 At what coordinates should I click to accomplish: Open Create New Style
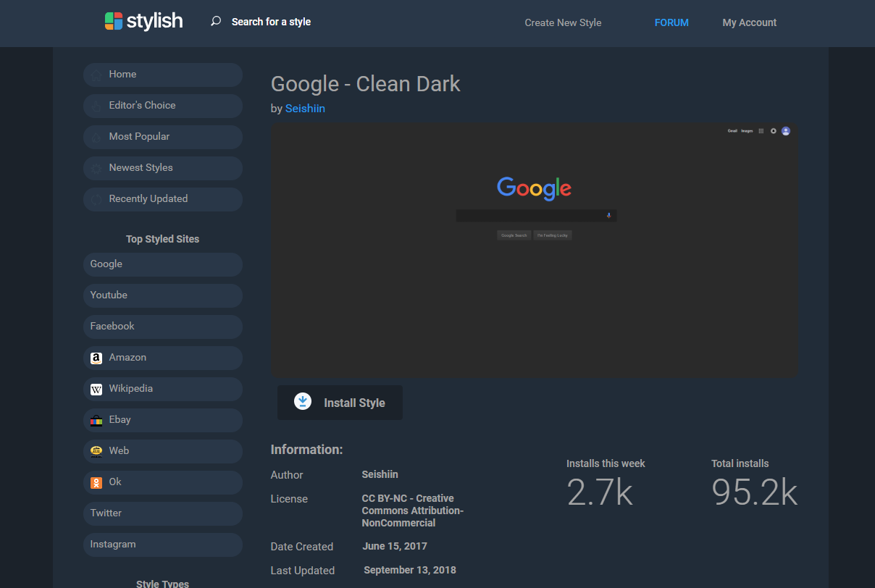click(563, 22)
